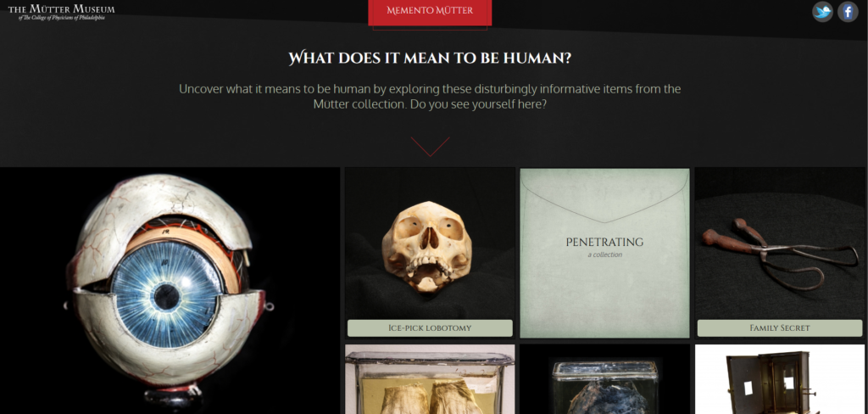Open the wooden box device thumbnail

[x=780, y=379]
